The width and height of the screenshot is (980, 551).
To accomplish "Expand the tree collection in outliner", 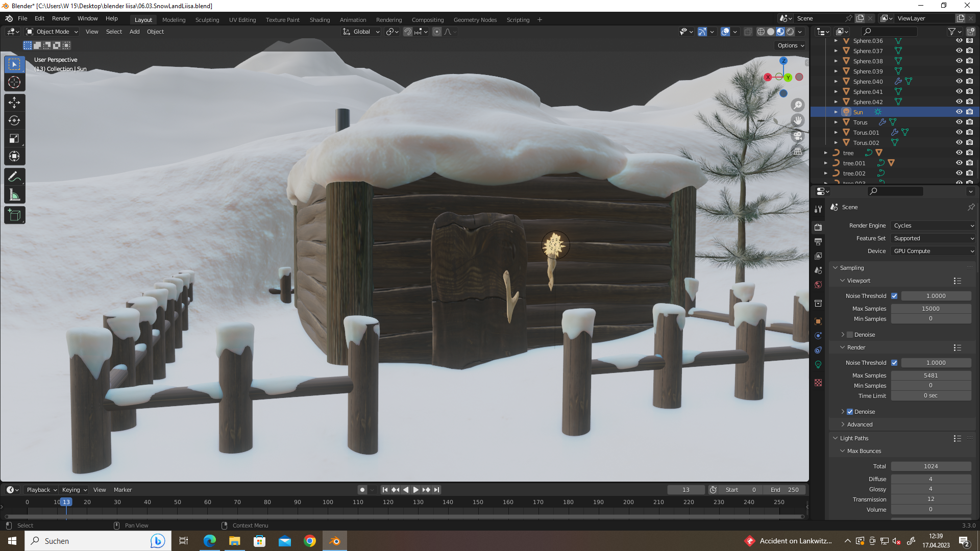I will tap(826, 153).
